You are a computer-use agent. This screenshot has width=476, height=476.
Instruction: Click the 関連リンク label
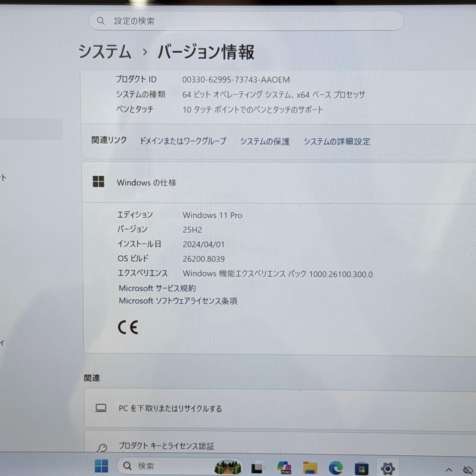(x=109, y=140)
